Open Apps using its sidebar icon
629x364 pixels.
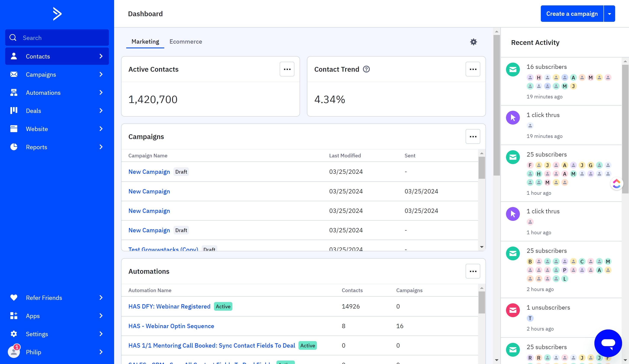pos(14,316)
